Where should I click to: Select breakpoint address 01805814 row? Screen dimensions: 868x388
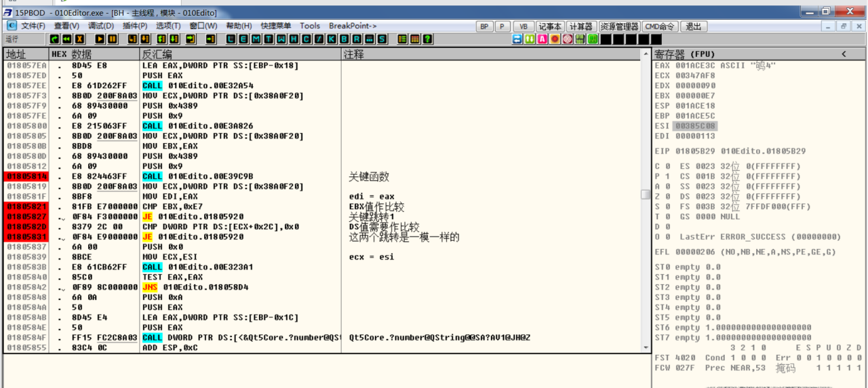[26, 176]
